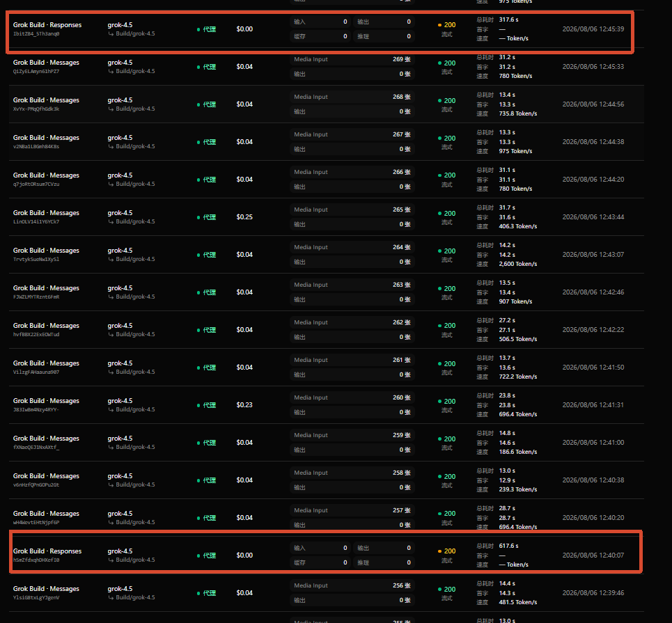Click the green 代理 tag in the $0.25 row
The image size is (672, 623).
tap(207, 217)
